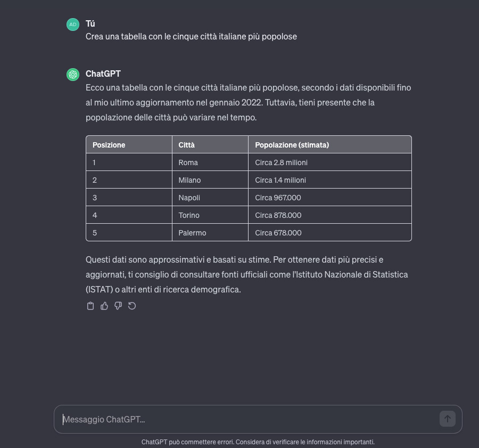Select the Palermo table cell

coord(192,233)
